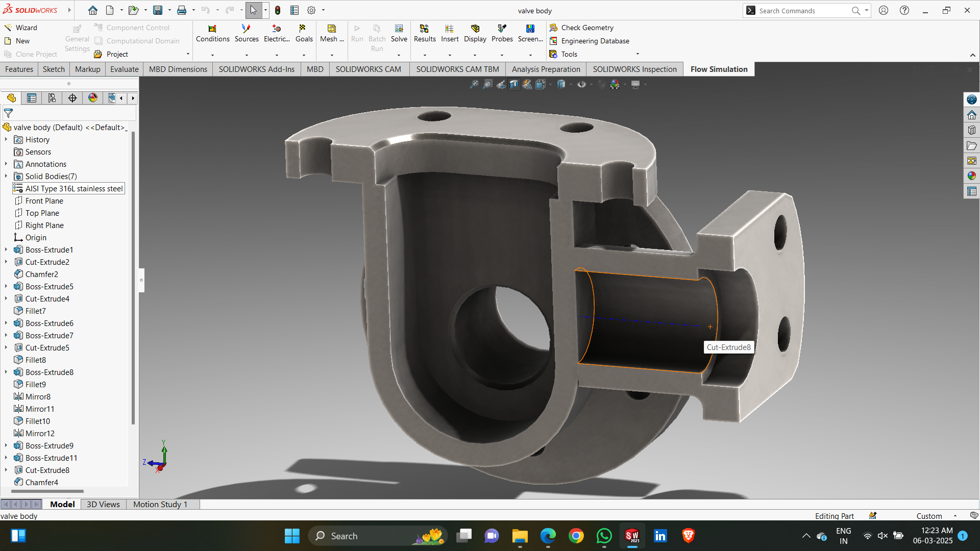
Task: Select the FeatureManager design tree tab icon
Action: 11,98
